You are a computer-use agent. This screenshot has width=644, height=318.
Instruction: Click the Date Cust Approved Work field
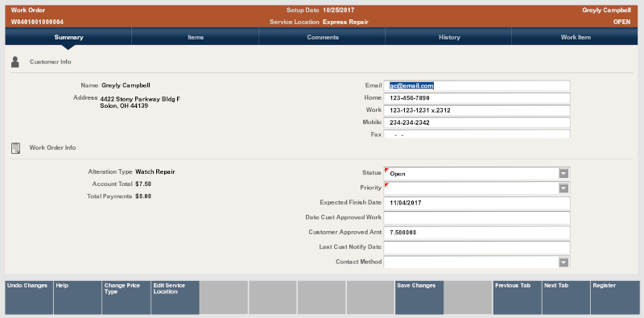coord(477,217)
